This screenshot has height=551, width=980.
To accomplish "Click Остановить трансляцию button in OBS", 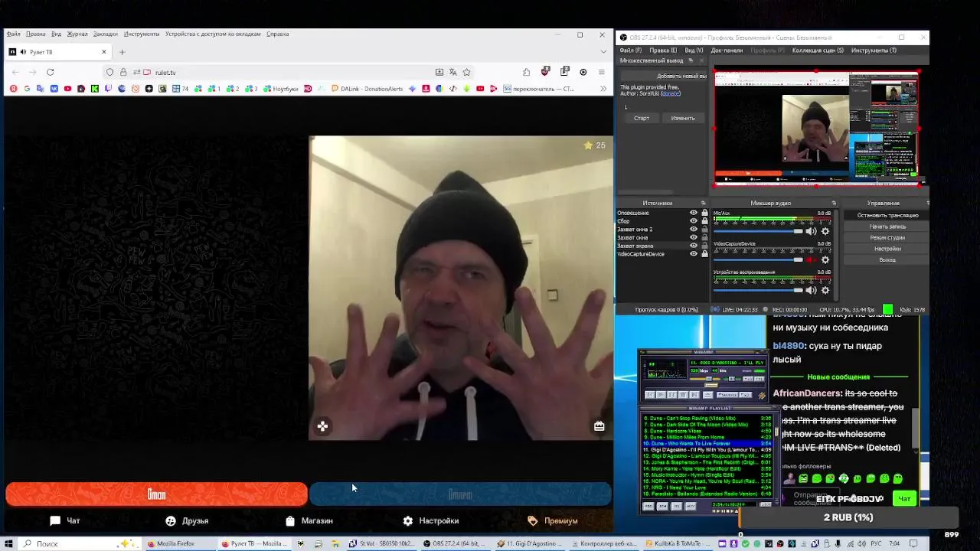I will click(x=887, y=215).
